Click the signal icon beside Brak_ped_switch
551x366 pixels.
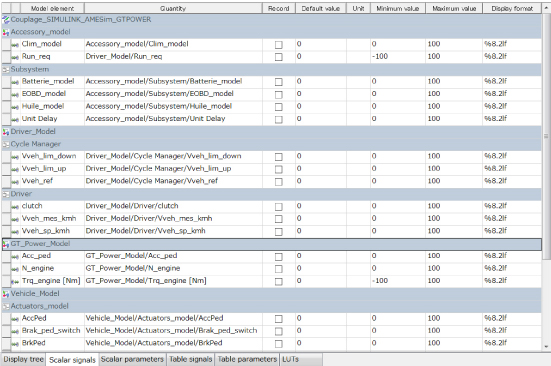tap(15, 332)
